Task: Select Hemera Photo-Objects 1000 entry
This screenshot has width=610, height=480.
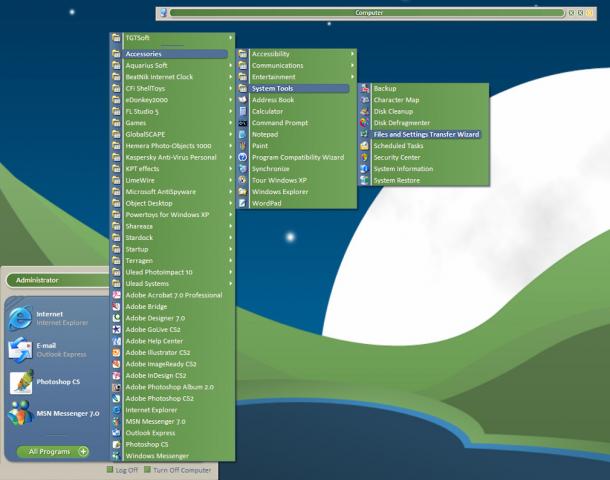Action: [172, 146]
